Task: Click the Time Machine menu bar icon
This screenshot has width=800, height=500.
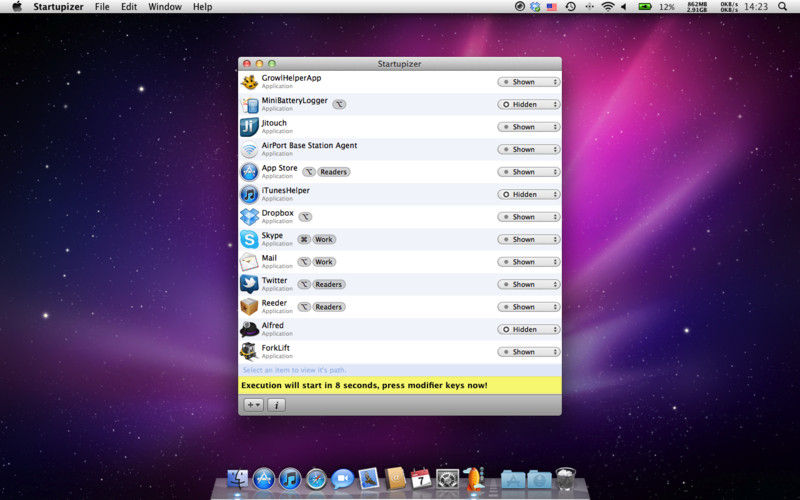Action: click(x=570, y=7)
